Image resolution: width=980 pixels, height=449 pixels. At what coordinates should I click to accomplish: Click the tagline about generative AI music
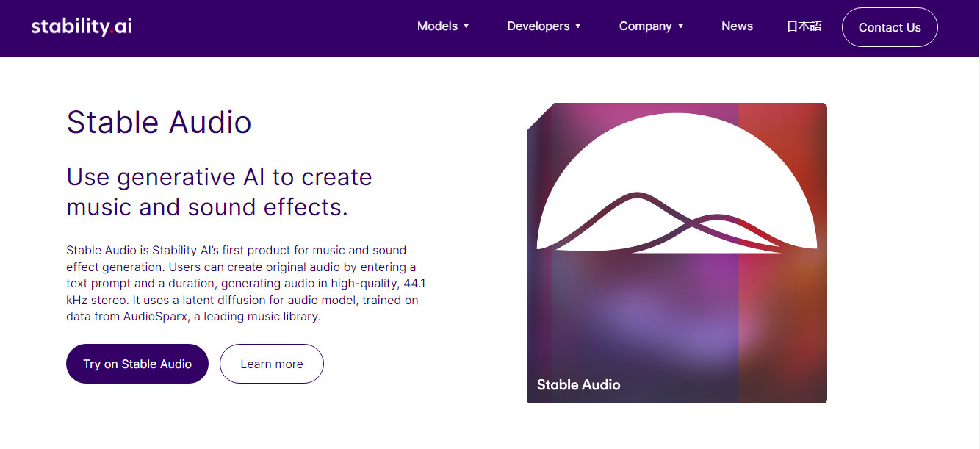point(219,193)
